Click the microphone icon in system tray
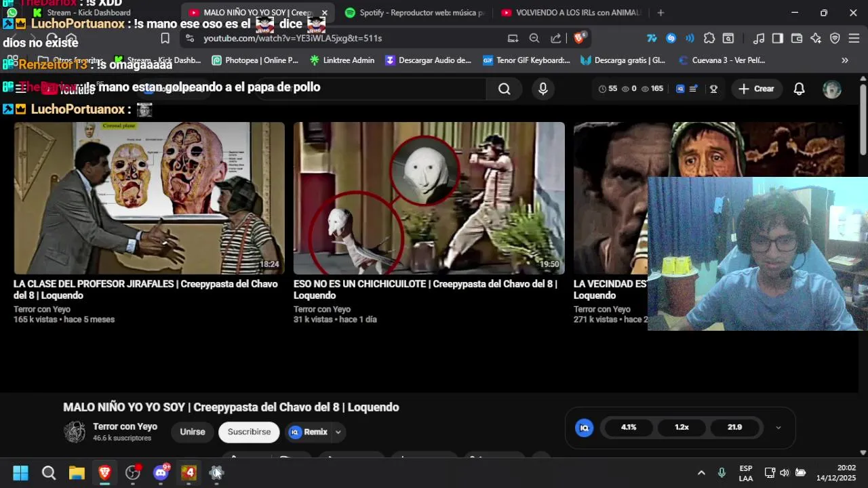The width and height of the screenshot is (868, 488). click(x=722, y=472)
